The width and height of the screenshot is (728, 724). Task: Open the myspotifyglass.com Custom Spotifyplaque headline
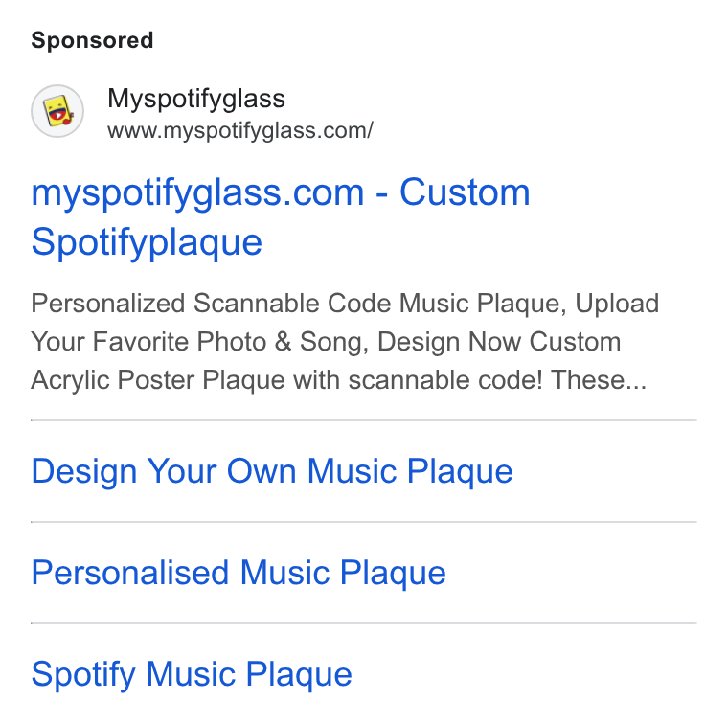(281, 216)
